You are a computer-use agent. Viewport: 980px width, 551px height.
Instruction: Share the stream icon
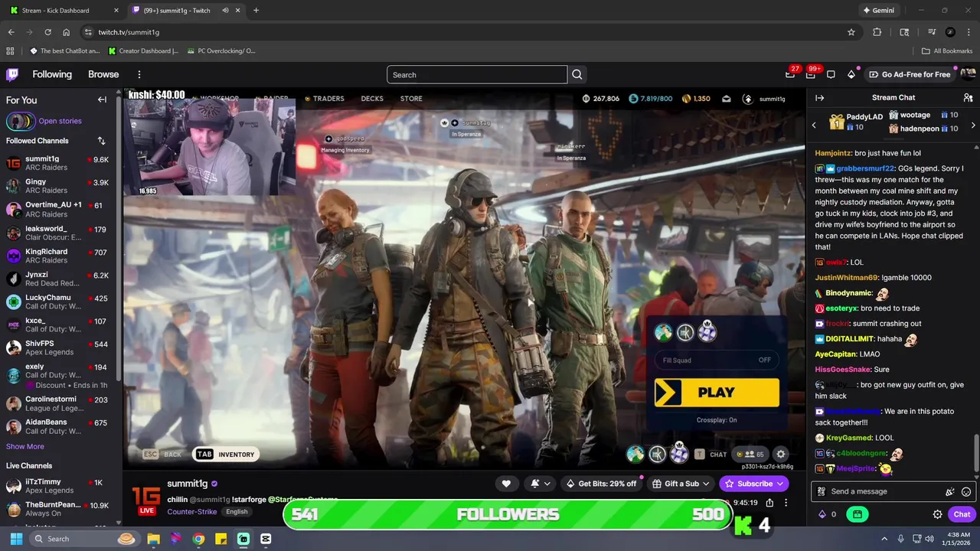coord(769,503)
